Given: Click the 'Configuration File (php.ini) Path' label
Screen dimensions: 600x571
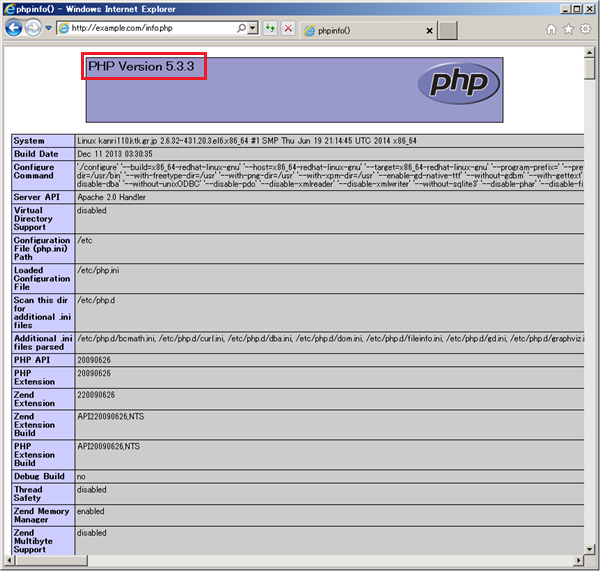Looking at the screenshot, I should click(42, 248).
